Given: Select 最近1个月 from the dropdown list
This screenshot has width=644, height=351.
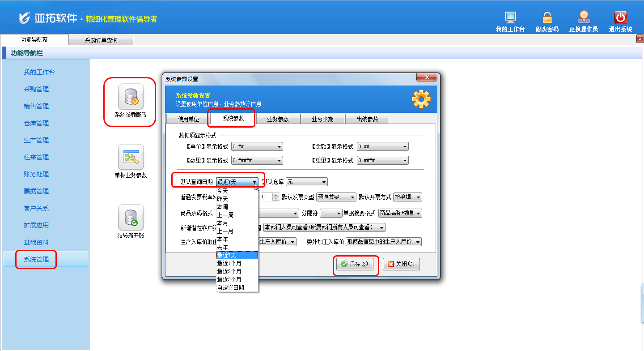Looking at the screenshot, I should click(x=229, y=263).
